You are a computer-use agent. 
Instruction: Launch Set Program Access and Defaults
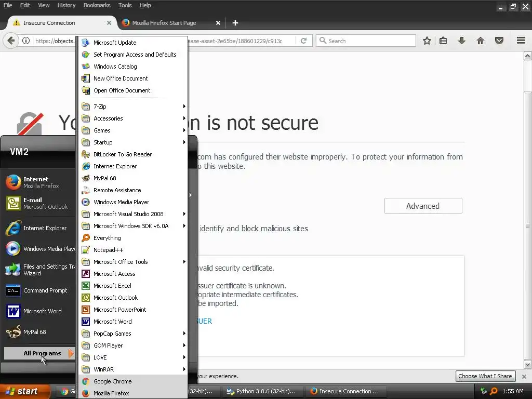(x=132, y=54)
